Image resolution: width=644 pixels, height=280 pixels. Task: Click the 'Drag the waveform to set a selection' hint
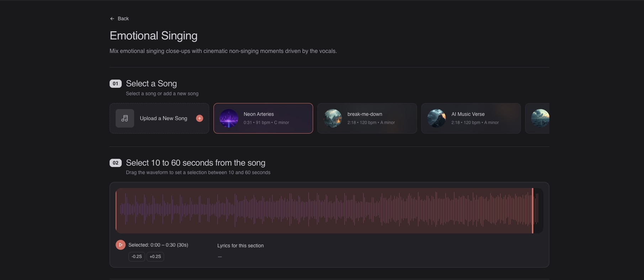coord(198,172)
